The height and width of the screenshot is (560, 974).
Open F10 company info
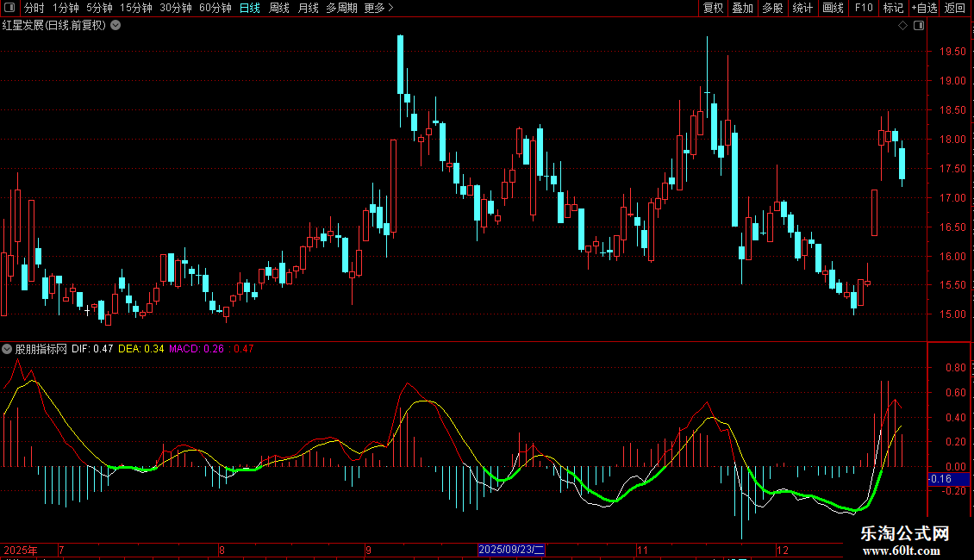coord(864,8)
